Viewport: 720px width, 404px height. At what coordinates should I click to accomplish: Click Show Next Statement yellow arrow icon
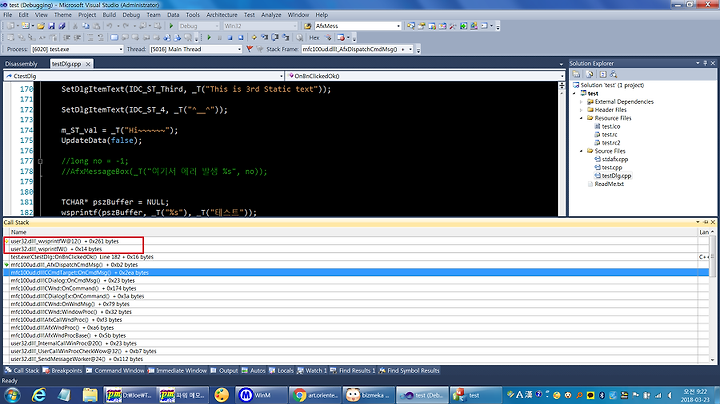click(254, 38)
